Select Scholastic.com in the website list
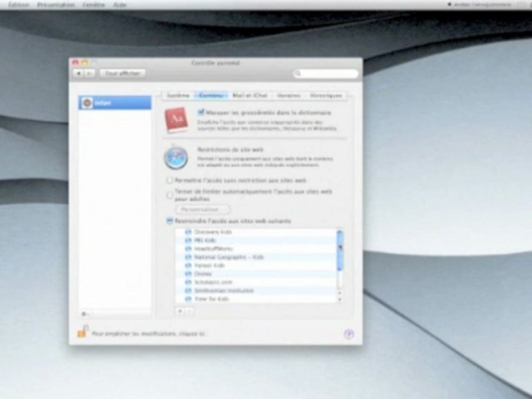Screen dimensions: 532x399 (256, 282)
